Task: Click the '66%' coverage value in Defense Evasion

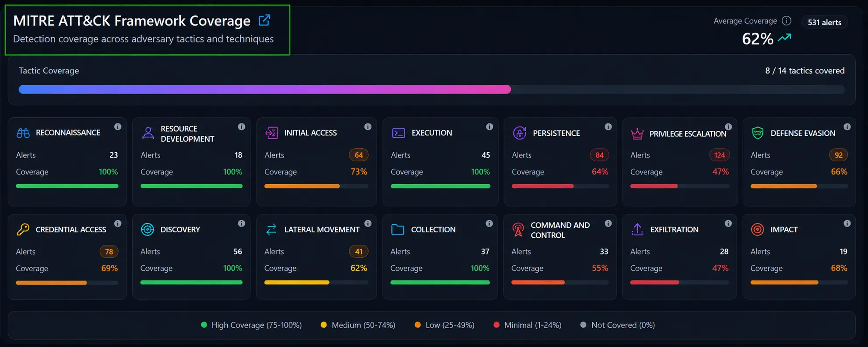Action: pos(839,172)
